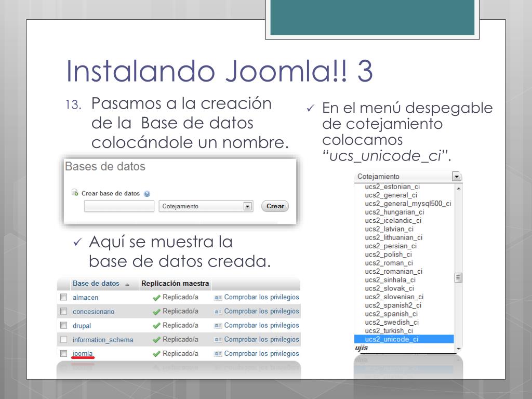
Task: Select ucs2_icelandic_ci option
Action: pos(393,220)
